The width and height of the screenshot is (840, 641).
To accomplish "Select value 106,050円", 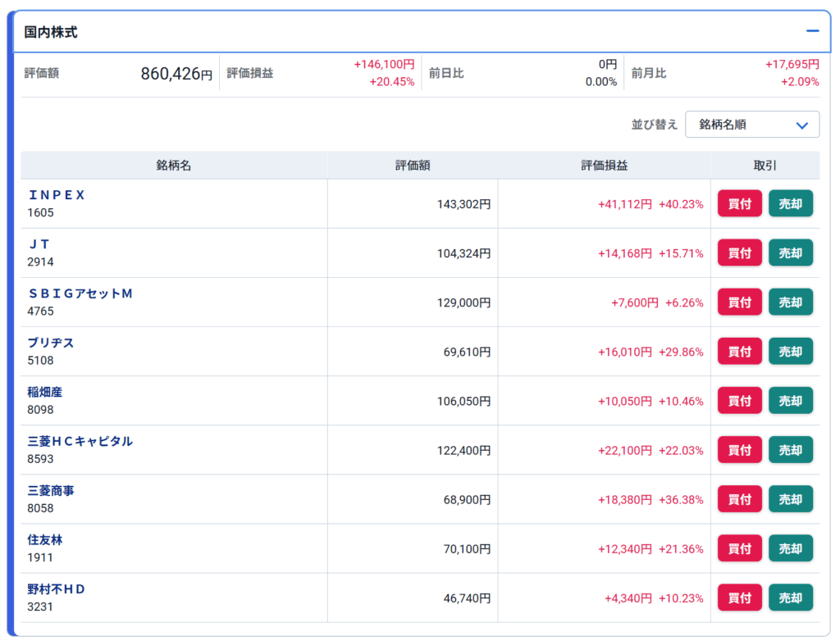I will tap(464, 401).
